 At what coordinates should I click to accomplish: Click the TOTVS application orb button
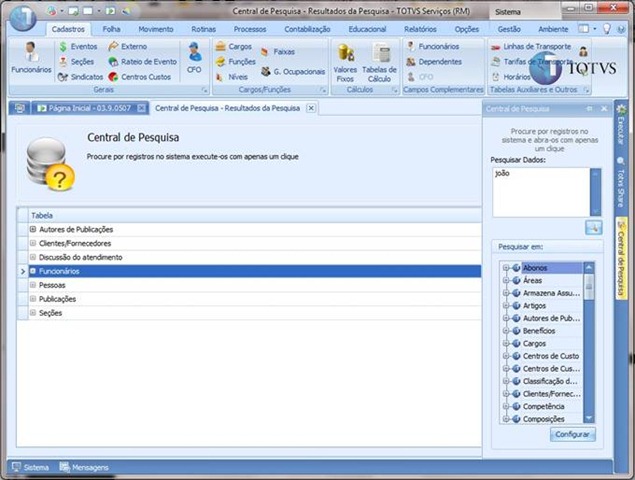(23, 18)
